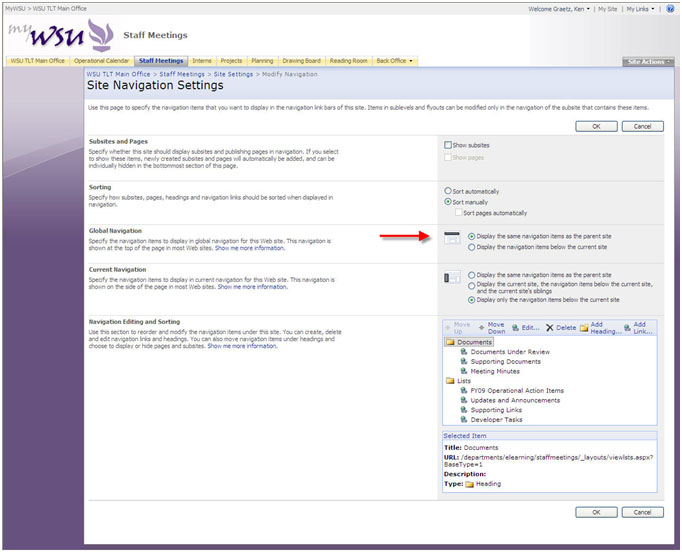This screenshot has width=682, height=553.
Task: Select the Documents heading folder in tree
Action: point(469,342)
